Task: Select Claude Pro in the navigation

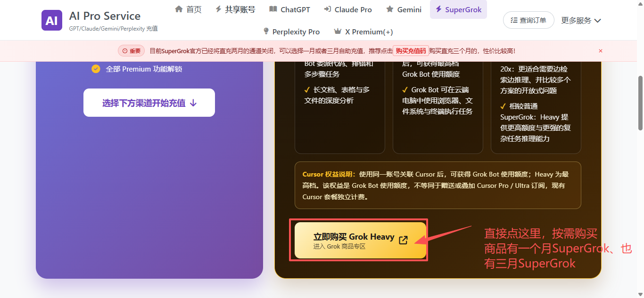Action: pyautogui.click(x=348, y=9)
